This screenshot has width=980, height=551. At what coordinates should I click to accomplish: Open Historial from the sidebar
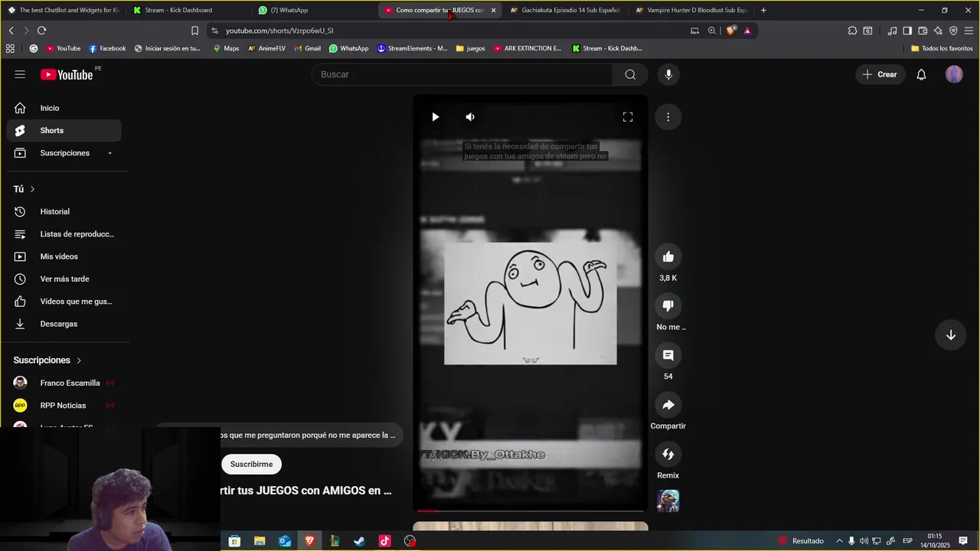[x=64, y=211]
